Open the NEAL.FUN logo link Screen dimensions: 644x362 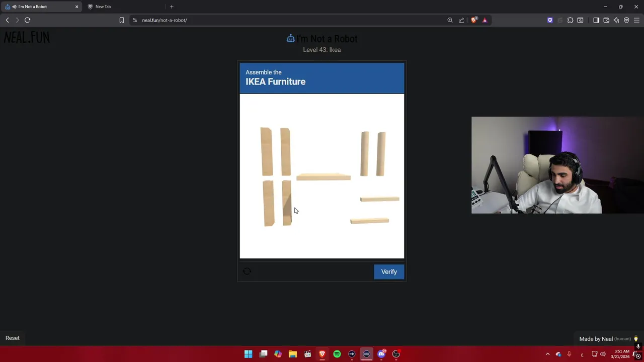point(27,37)
